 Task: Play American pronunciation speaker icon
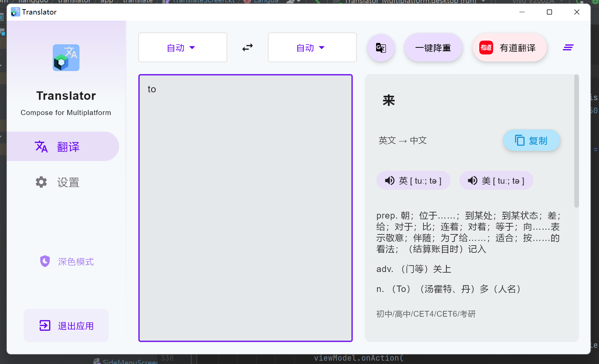[473, 180]
